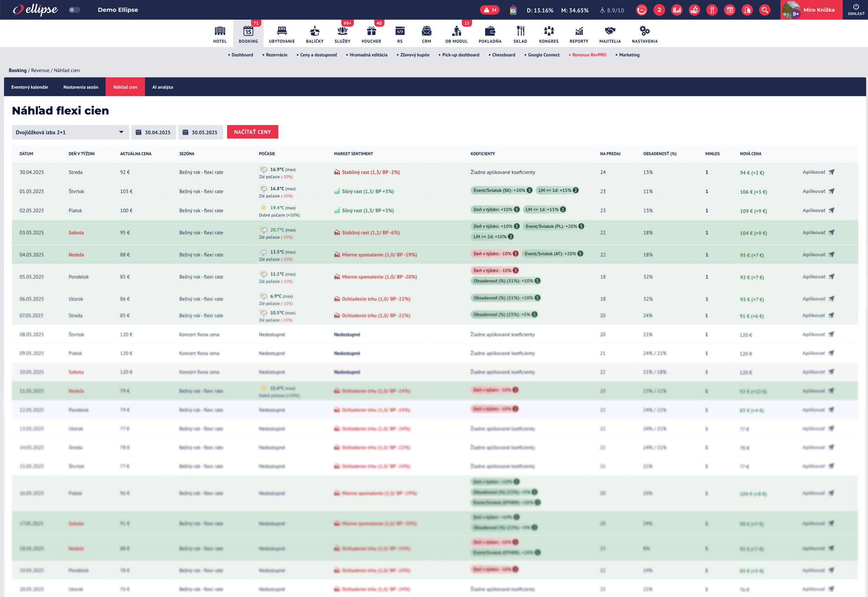This screenshot has width=868, height=597.
Task: Click Aplikovať on the 30.04.2025 row
Action: click(x=815, y=172)
